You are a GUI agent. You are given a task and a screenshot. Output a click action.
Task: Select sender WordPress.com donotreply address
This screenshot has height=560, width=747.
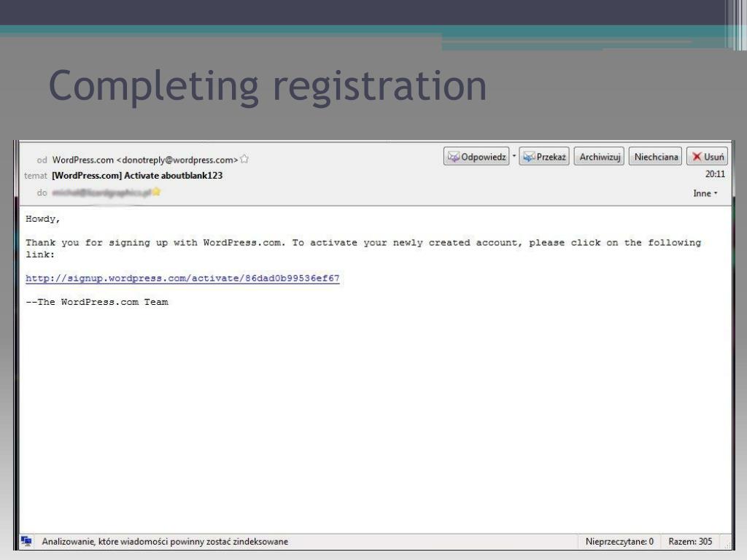pos(145,160)
